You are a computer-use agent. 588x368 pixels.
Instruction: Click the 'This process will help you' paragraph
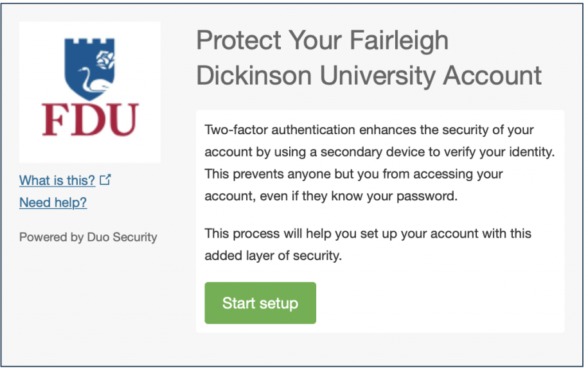click(x=368, y=244)
